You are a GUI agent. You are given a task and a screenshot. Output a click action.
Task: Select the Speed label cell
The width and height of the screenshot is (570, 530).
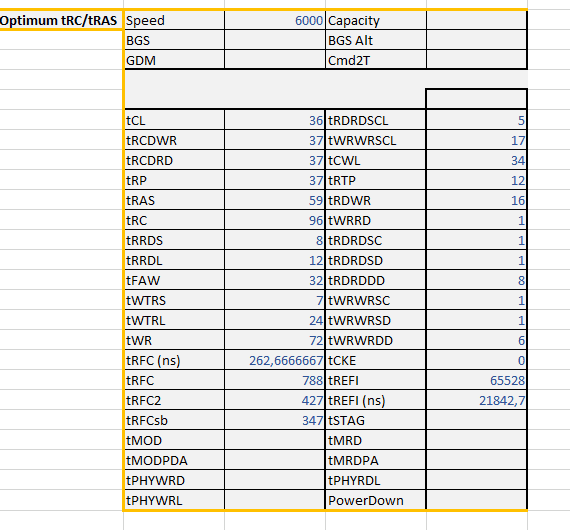(x=174, y=20)
